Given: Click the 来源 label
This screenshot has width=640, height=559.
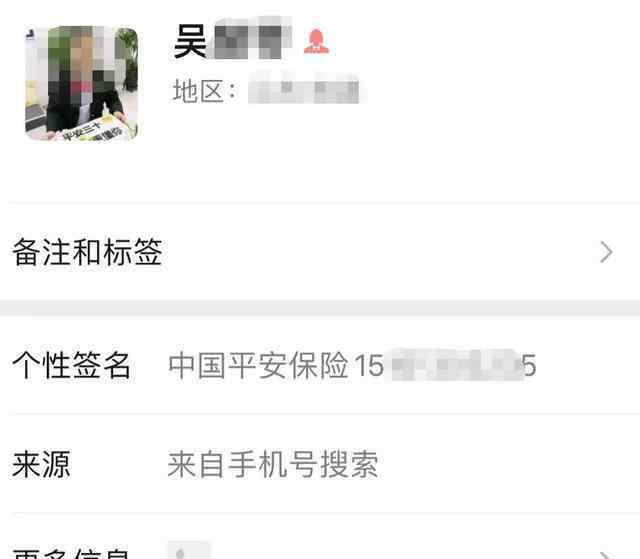Looking at the screenshot, I should [x=41, y=464].
